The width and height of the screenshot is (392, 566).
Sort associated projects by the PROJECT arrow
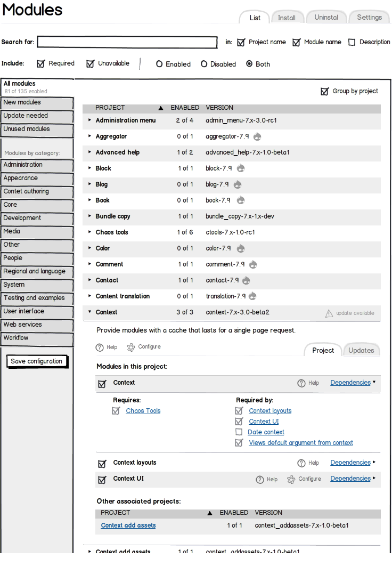pos(209,513)
